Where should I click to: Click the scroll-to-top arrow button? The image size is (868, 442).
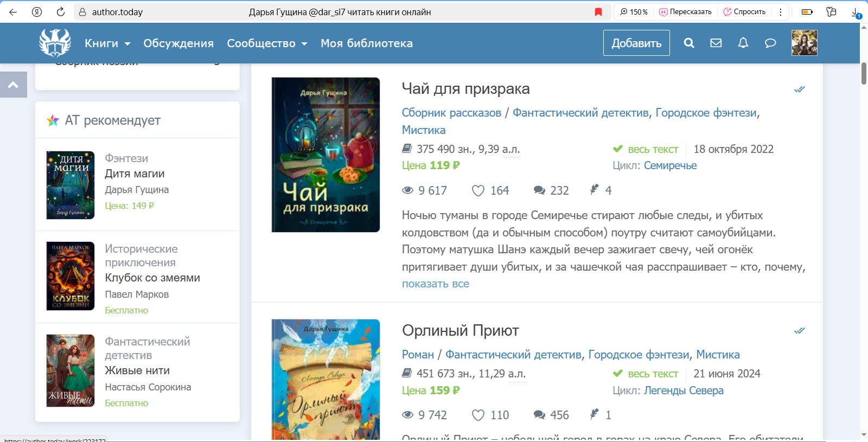tap(14, 85)
